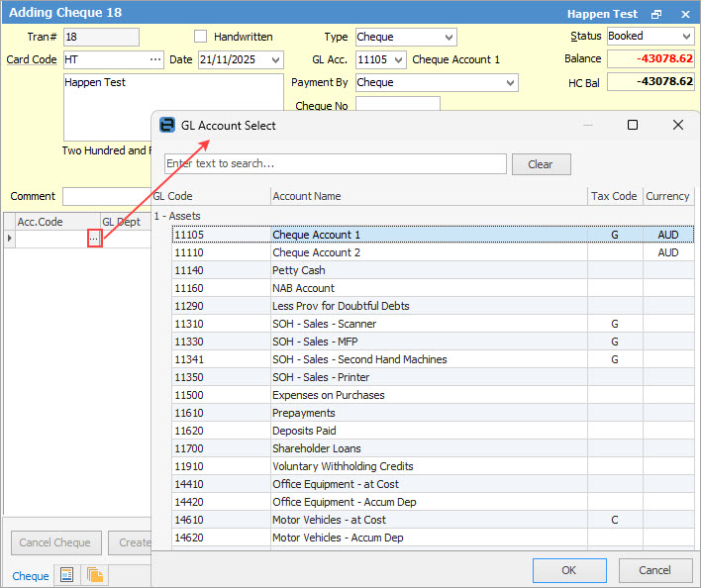This screenshot has width=701, height=588.
Task: Select Motor Vehicles - at Cost
Action: (433, 521)
